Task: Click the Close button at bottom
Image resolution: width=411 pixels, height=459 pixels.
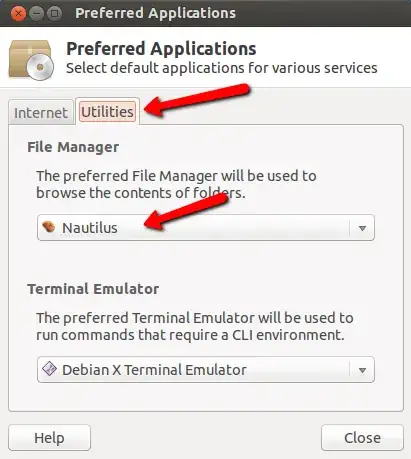Action: coord(362,438)
